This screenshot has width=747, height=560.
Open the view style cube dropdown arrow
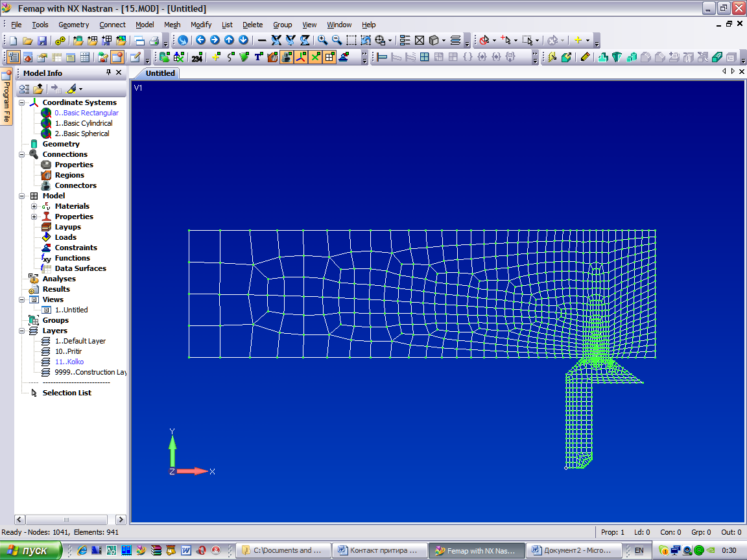coord(444,40)
